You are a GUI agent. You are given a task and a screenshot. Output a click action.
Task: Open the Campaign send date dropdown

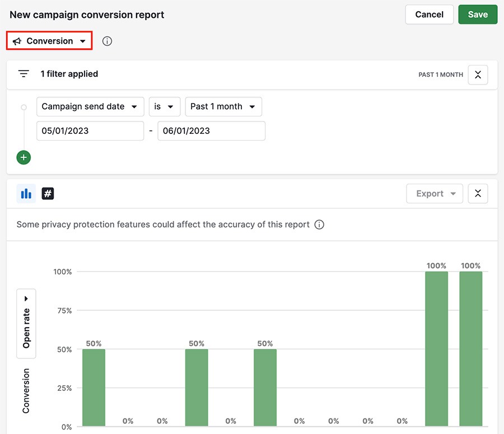coord(90,106)
